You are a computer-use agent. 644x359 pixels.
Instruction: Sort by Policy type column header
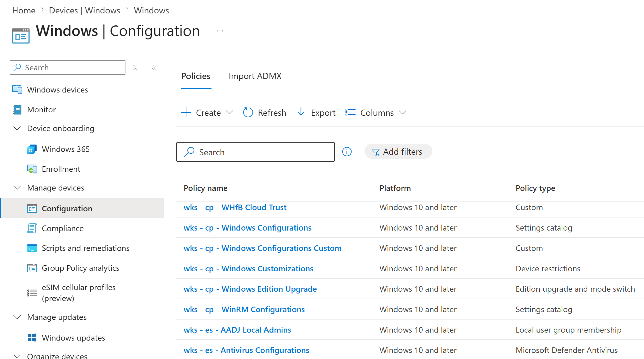(535, 188)
